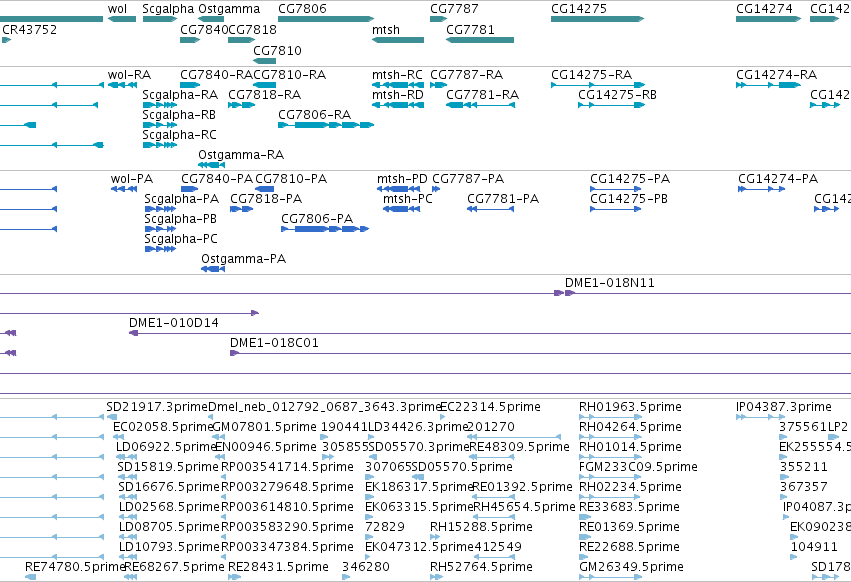Select the CG7810-RA transcript
This screenshot has height=582, width=851.
click(x=264, y=85)
